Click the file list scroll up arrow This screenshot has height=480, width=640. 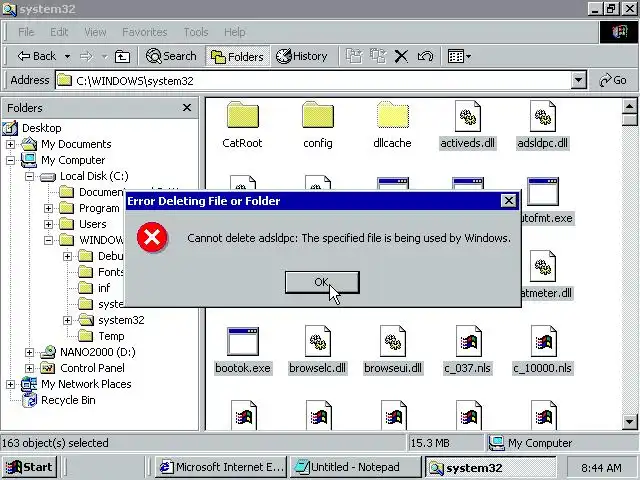point(629,107)
